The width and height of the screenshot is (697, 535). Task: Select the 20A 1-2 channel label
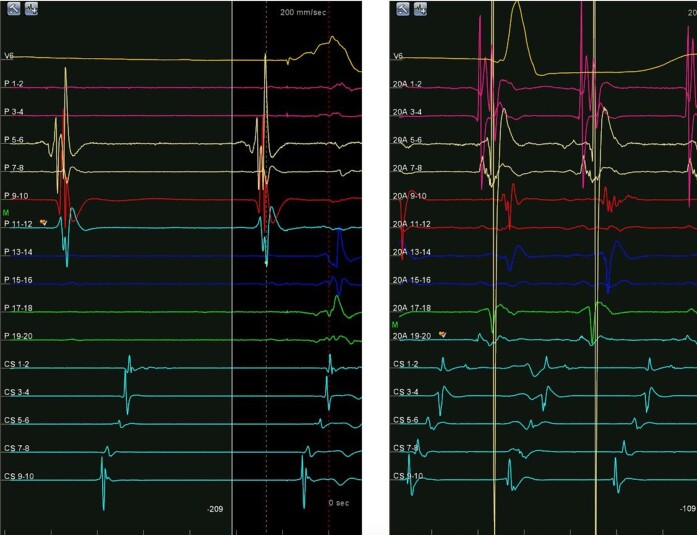tap(407, 84)
